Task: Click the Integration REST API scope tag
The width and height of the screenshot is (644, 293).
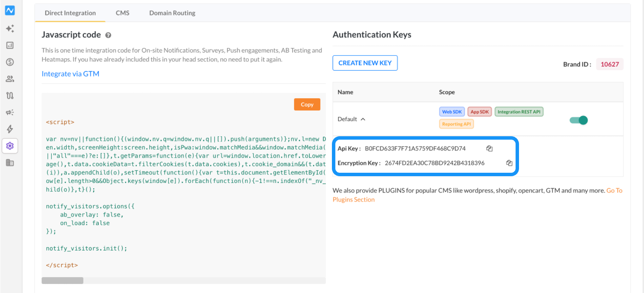Action: tap(519, 112)
